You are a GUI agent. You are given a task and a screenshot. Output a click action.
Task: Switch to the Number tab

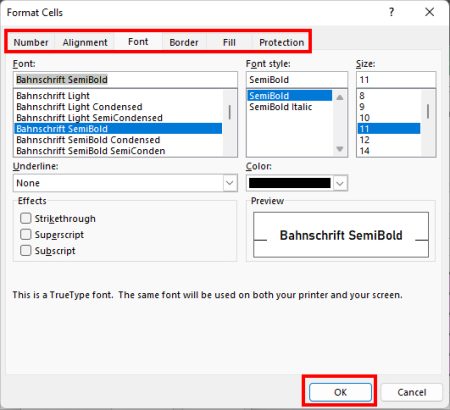click(31, 42)
